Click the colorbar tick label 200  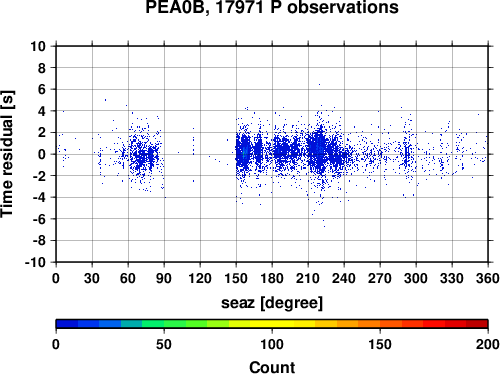[x=488, y=344]
